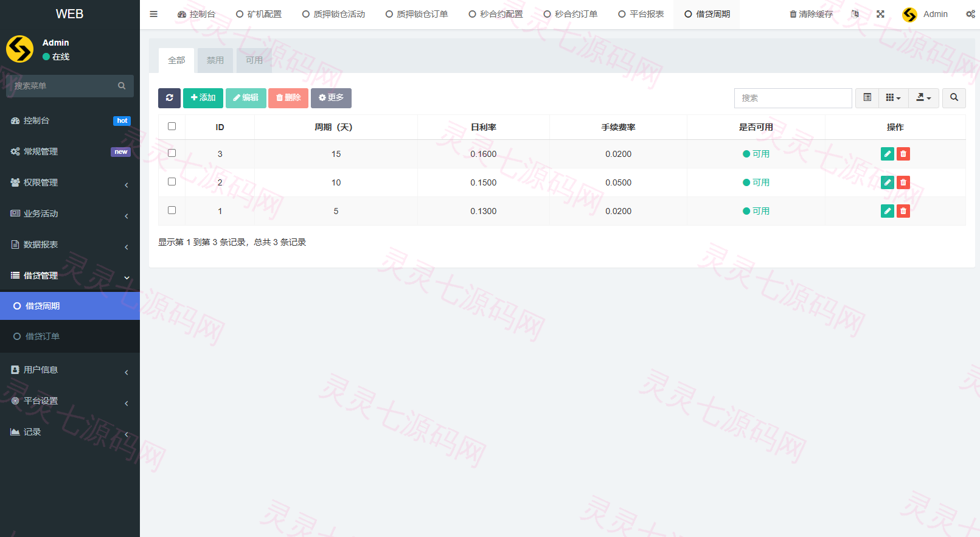Open the settings gears icon at top right
980x537 pixels.
pyautogui.click(x=970, y=14)
